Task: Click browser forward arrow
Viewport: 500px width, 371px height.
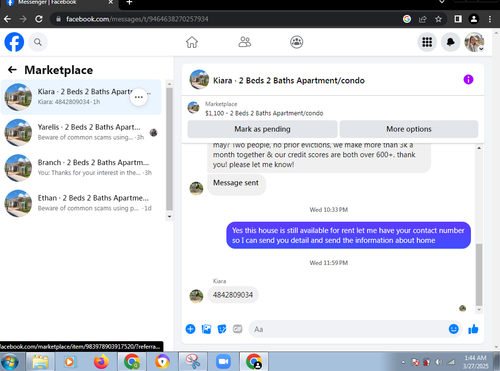Action: (x=23, y=19)
